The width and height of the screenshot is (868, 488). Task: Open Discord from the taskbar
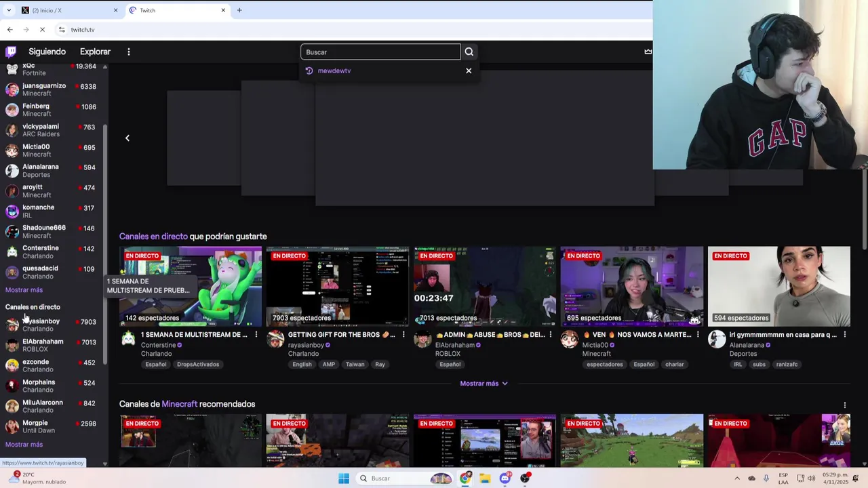(x=505, y=479)
